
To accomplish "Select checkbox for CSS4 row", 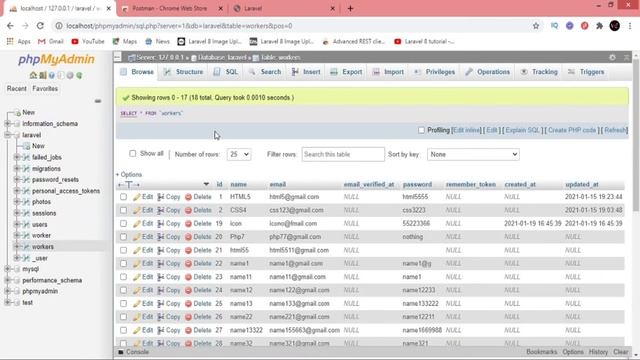I will pos(123,210).
